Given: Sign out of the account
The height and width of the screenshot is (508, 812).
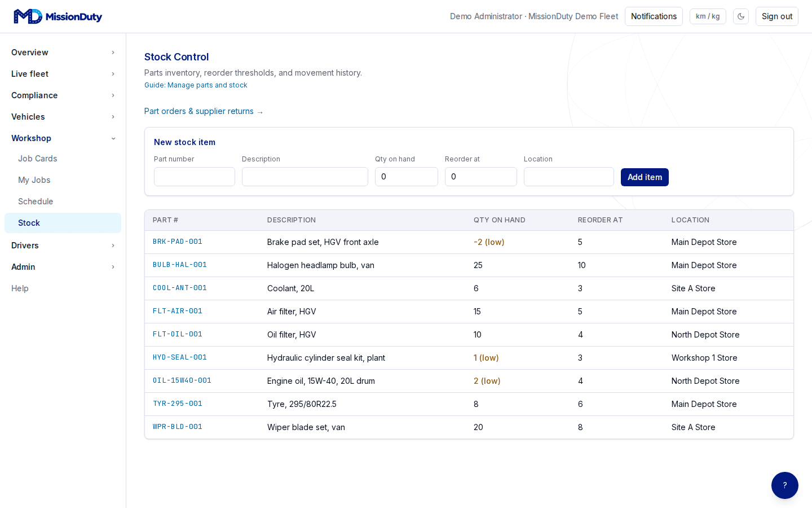Looking at the screenshot, I should pos(777,16).
